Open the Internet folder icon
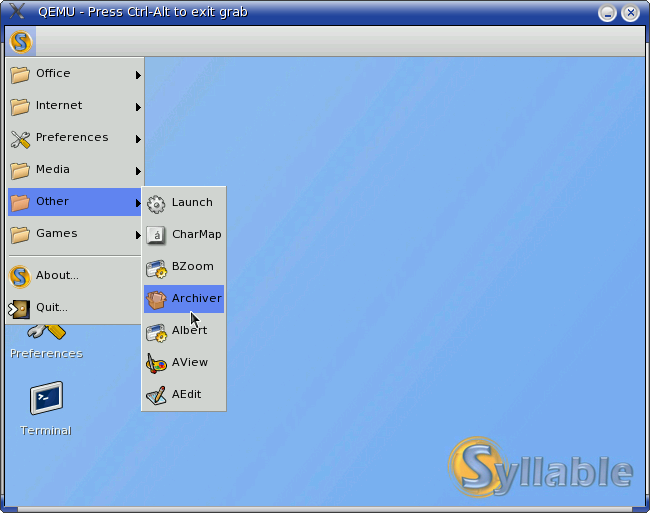Screen dimensions: 650x513 20,106
